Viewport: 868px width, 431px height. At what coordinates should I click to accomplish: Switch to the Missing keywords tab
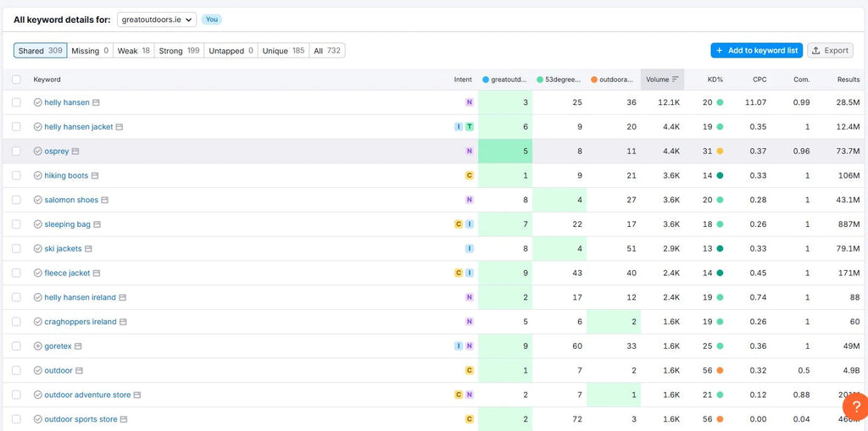[x=90, y=51]
